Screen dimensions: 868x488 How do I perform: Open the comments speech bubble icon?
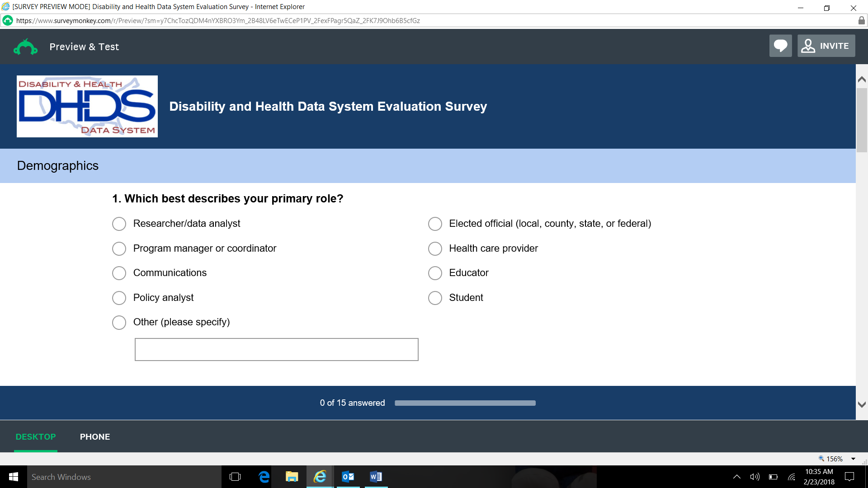point(780,46)
